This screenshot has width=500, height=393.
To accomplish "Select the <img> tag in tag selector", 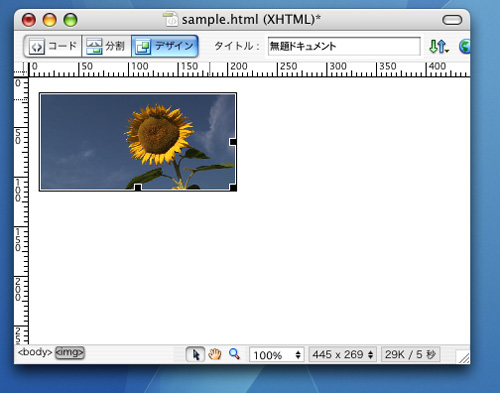I will 70,352.
